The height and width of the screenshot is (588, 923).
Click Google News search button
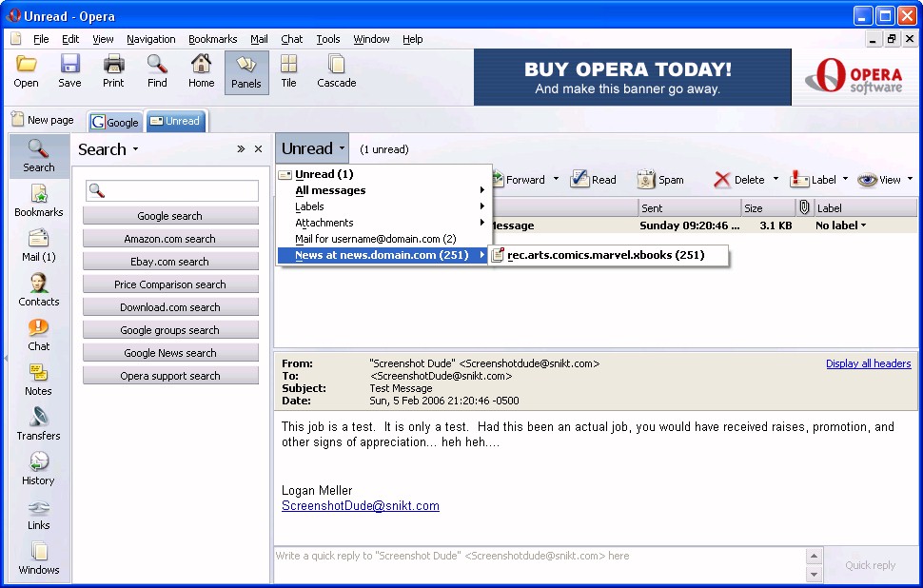coord(170,353)
